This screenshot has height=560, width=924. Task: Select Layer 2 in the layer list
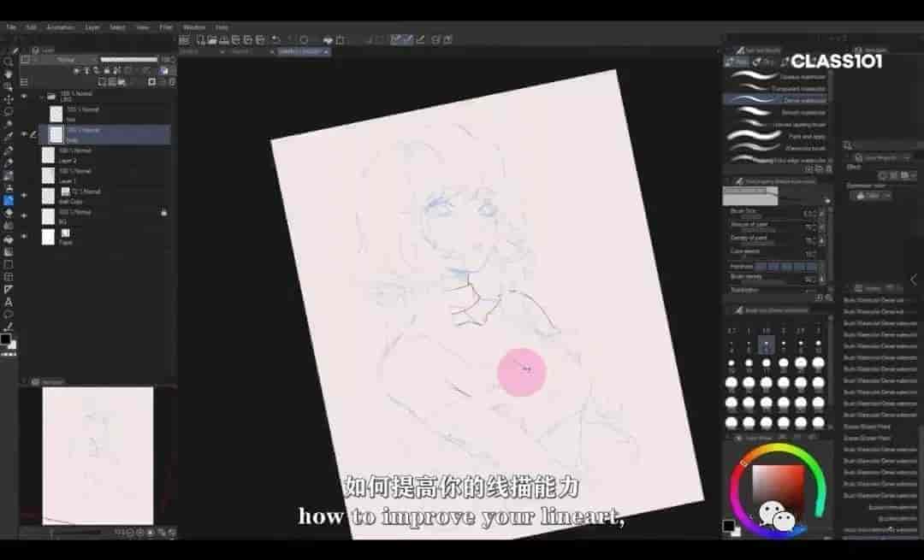click(x=105, y=156)
